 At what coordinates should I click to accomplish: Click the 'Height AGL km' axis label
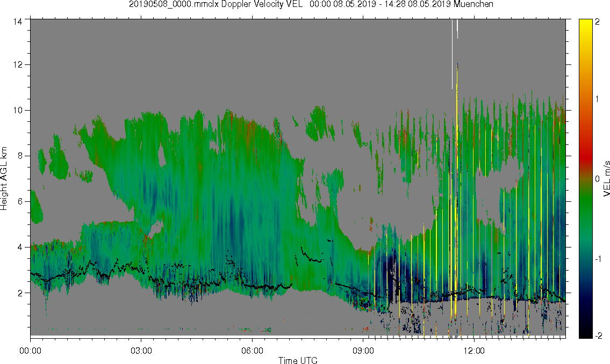(4, 178)
